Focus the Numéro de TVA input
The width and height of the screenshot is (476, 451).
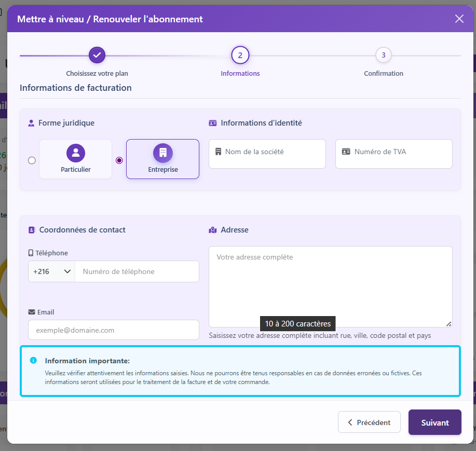click(394, 154)
